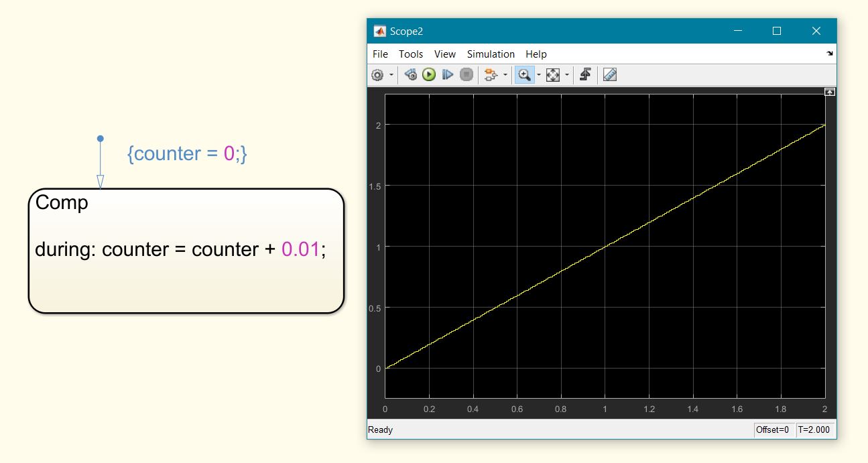Open the Simulation menu
The height and width of the screenshot is (463, 868).
[491, 54]
